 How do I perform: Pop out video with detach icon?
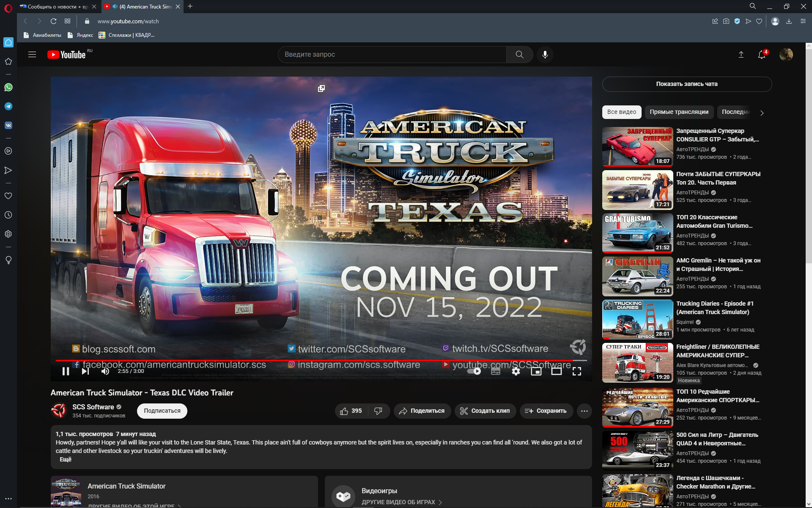[x=321, y=88]
